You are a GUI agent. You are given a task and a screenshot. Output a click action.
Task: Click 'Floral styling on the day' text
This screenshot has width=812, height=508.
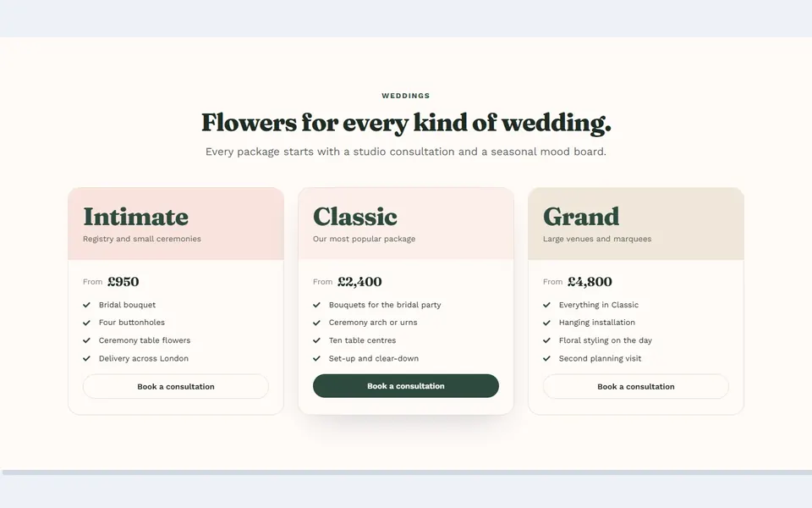606,340
